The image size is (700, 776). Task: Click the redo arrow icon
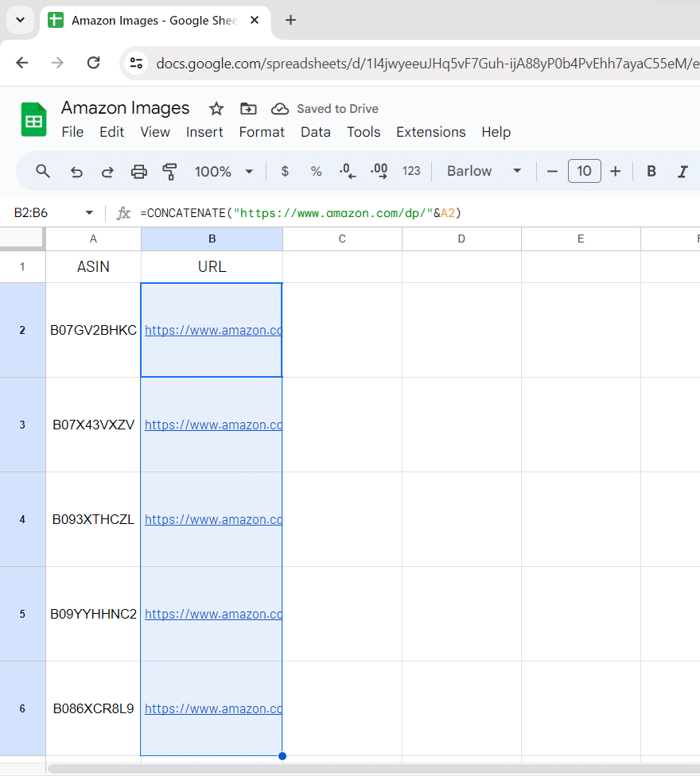(107, 171)
